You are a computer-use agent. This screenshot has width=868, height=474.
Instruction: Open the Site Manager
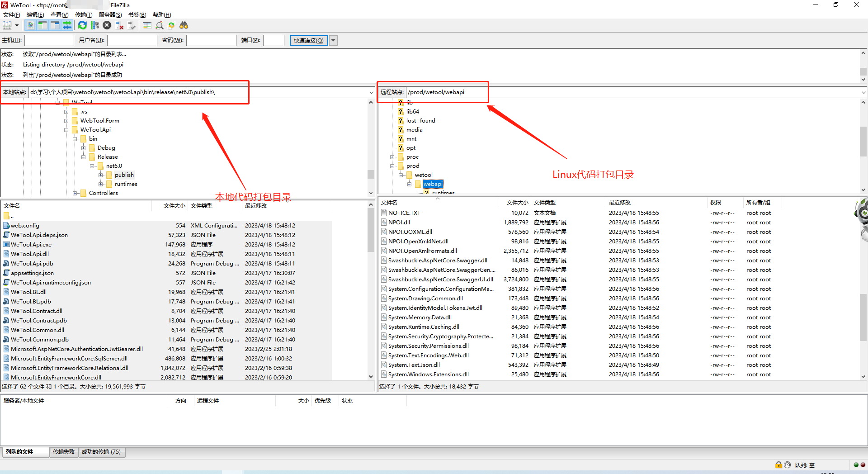pos(8,25)
